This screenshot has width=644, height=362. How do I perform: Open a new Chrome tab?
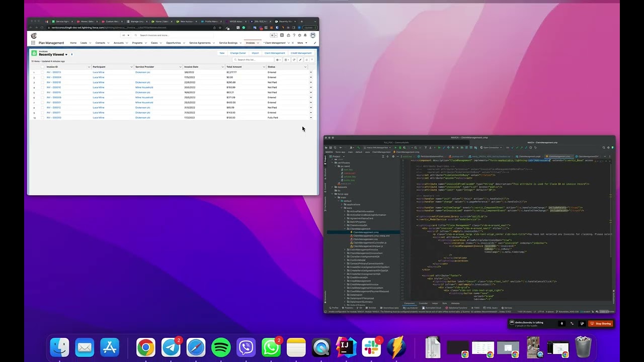[x=302, y=22]
